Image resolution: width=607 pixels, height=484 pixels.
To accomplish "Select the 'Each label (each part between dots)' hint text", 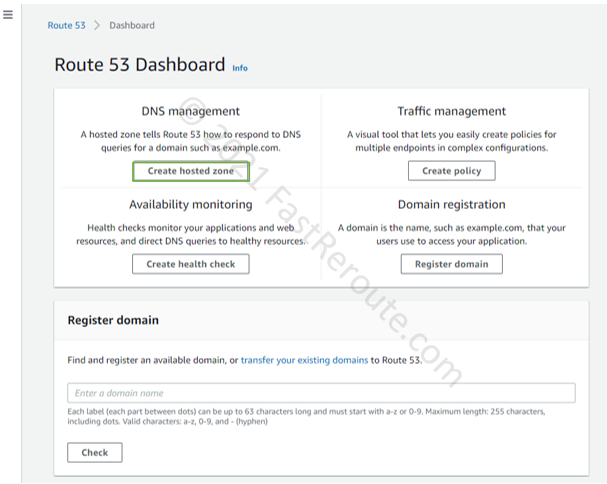I will (x=306, y=416).
